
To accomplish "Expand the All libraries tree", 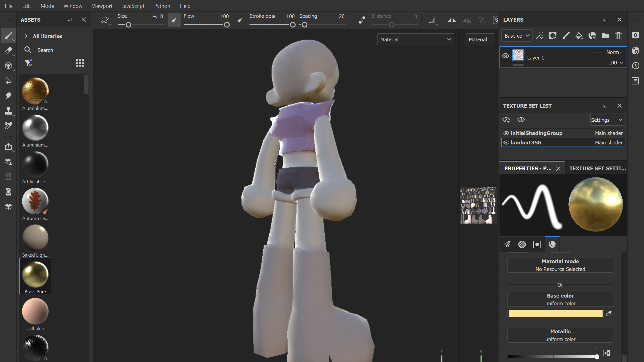I will pyautogui.click(x=26, y=36).
